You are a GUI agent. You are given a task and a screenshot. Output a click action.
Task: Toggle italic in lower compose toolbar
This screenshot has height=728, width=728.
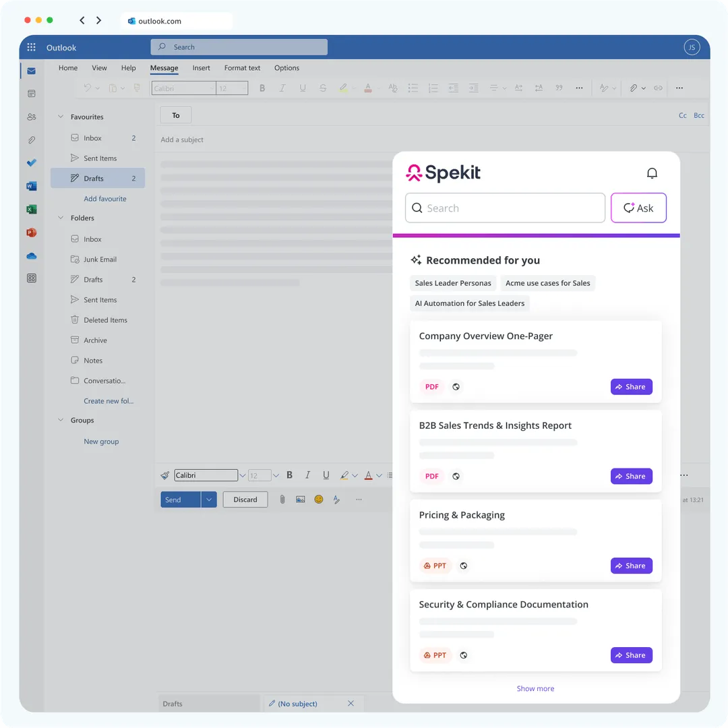click(x=307, y=475)
